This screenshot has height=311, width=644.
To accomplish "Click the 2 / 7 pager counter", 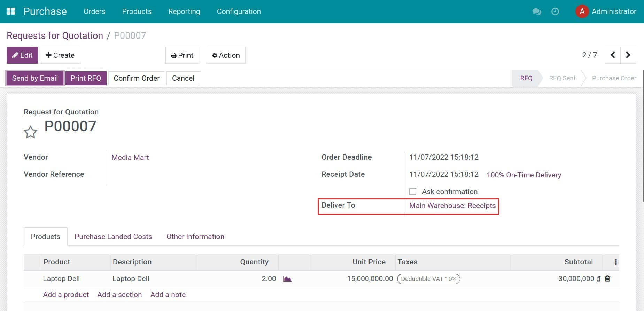I will coord(589,55).
